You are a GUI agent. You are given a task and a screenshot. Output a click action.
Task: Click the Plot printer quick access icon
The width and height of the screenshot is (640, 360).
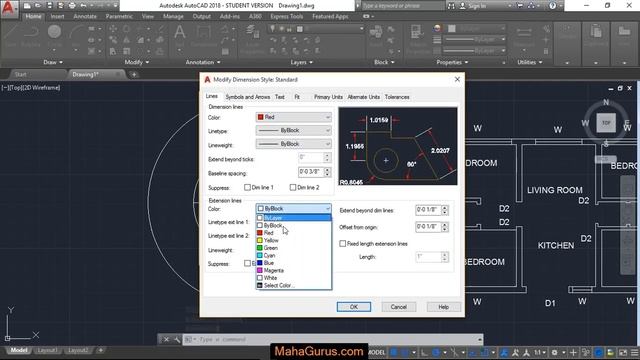click(72, 6)
